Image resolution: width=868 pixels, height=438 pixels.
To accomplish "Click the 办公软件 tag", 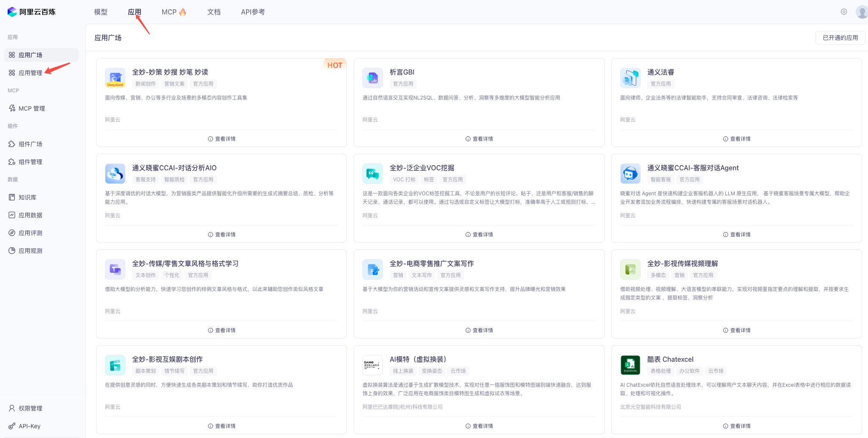I will pos(689,371).
